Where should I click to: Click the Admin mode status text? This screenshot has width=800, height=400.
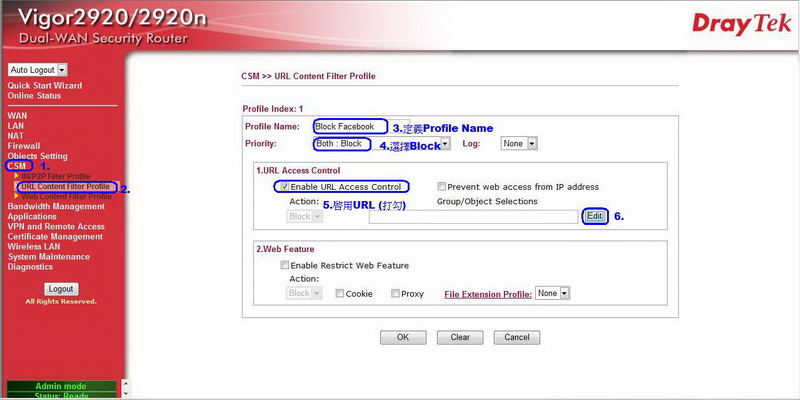[61, 386]
